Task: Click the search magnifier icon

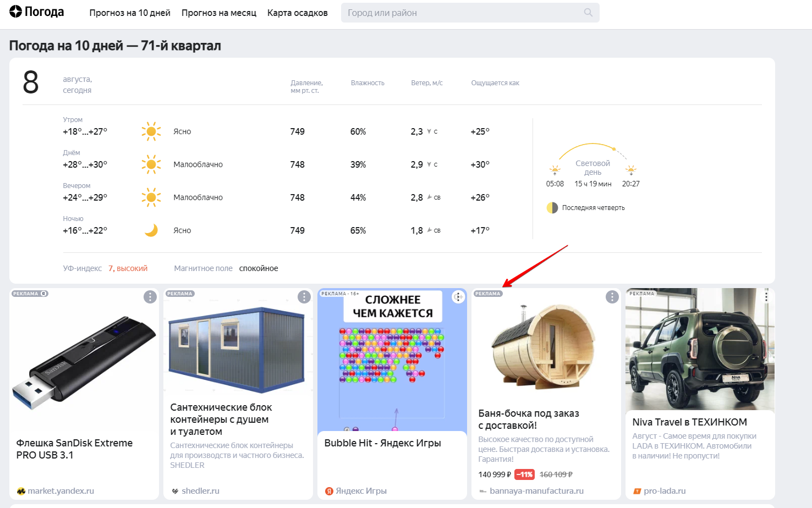Action: coord(588,12)
